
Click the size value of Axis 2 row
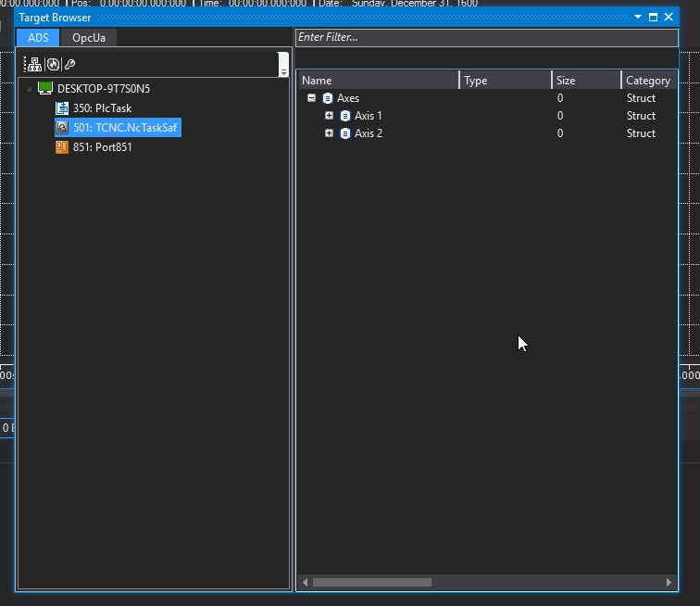(560, 133)
